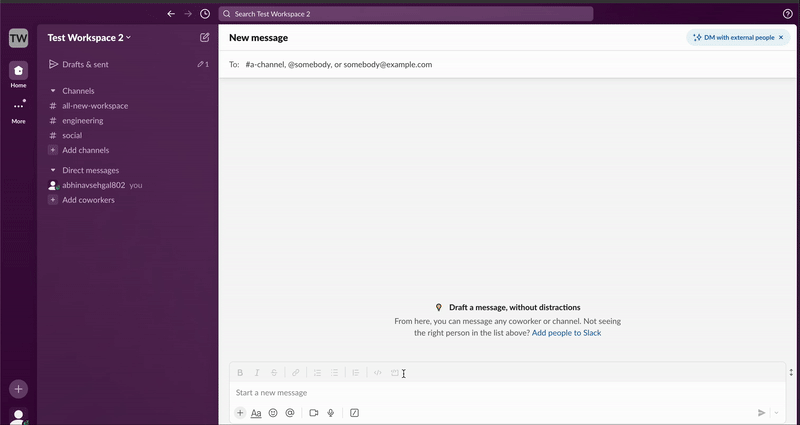Click the user profile avatar at bottom
The image size is (800, 425).
tap(18, 416)
